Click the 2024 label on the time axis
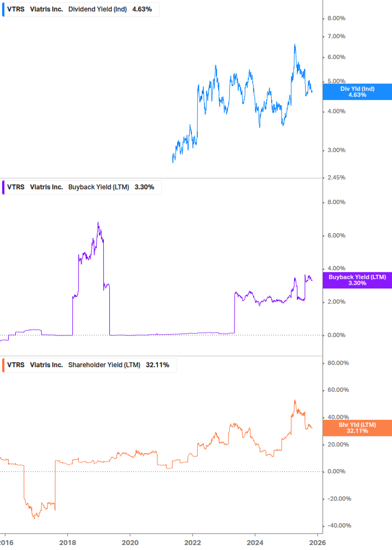 [x=255, y=543]
